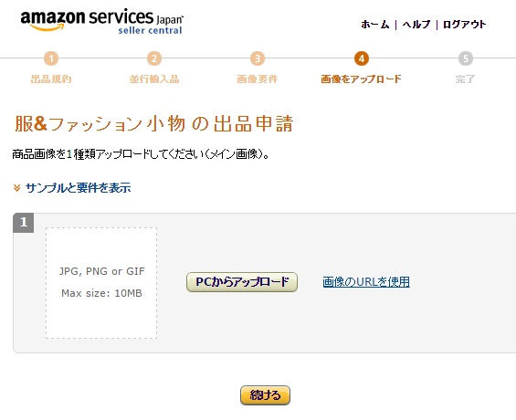Viewport: 516px width, 420px height.
Task: Click the ログアウト link
Action: pos(464,25)
